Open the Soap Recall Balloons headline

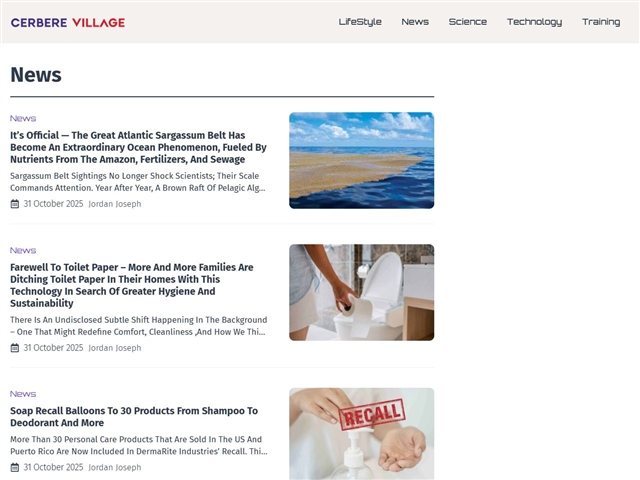(x=134, y=417)
